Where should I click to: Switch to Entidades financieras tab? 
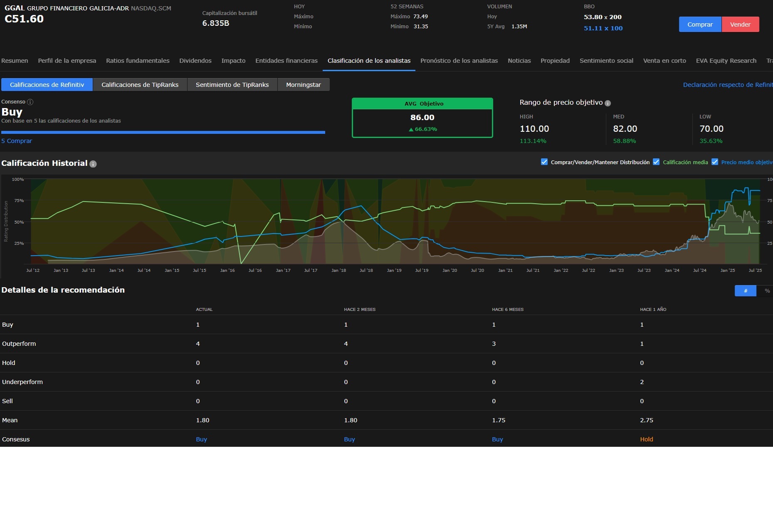[286, 61]
